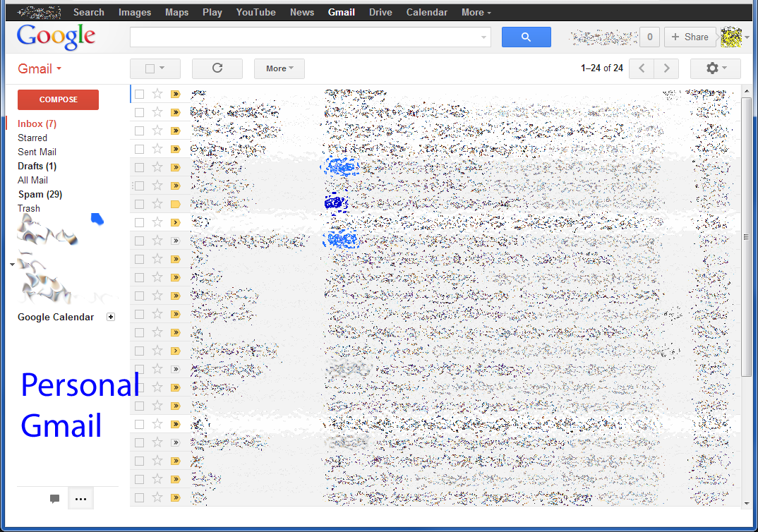Click the Share button
758x532 pixels.
coord(690,37)
